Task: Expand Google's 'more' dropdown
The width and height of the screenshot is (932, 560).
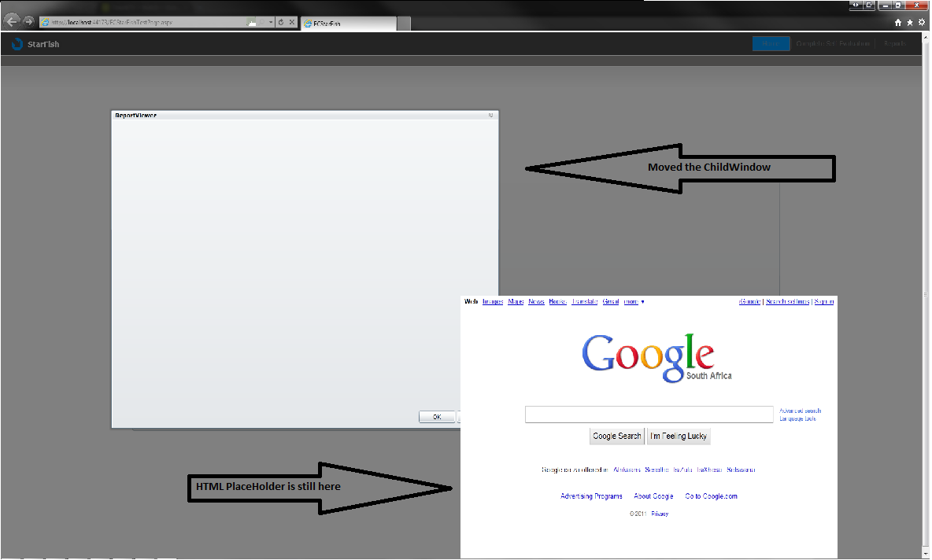Action: click(x=634, y=302)
